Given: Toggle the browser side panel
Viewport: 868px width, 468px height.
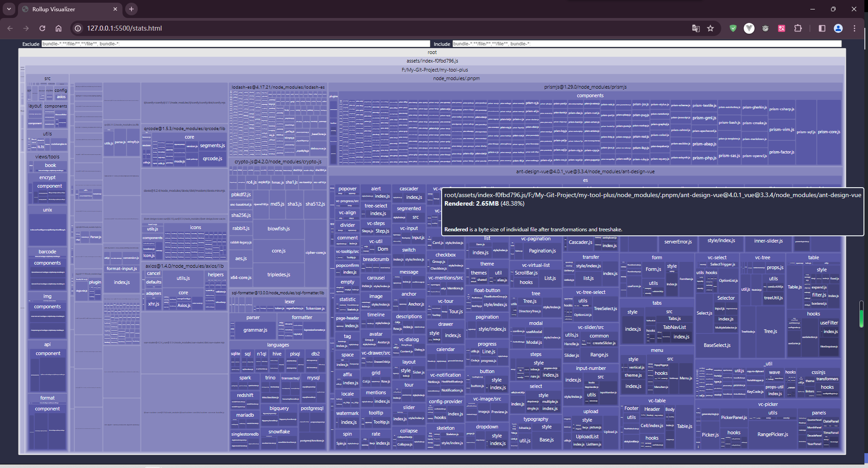Looking at the screenshot, I should click(x=822, y=28).
